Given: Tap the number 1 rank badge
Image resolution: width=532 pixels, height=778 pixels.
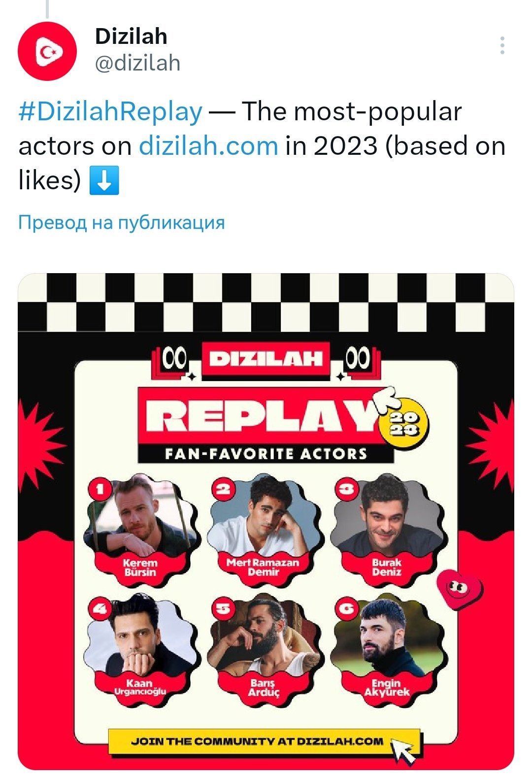Looking at the screenshot, I should click(100, 489).
